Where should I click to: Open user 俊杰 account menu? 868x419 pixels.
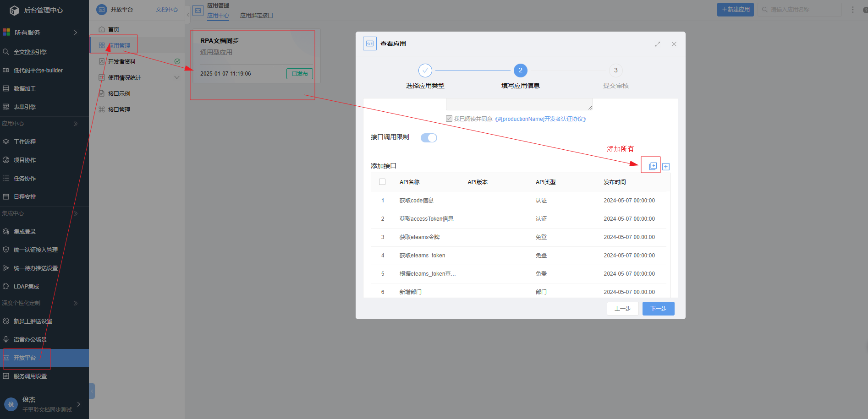pyautogui.click(x=44, y=404)
